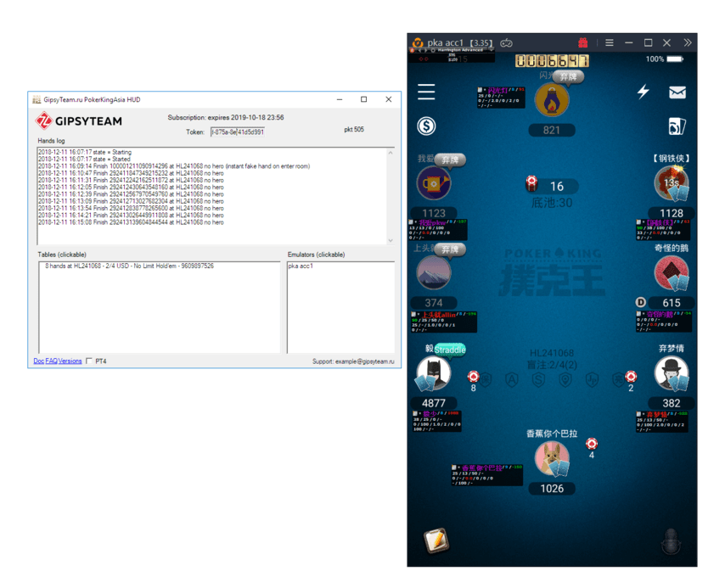Open the FAQ link
This screenshot has height=588, width=725.
tap(51, 361)
